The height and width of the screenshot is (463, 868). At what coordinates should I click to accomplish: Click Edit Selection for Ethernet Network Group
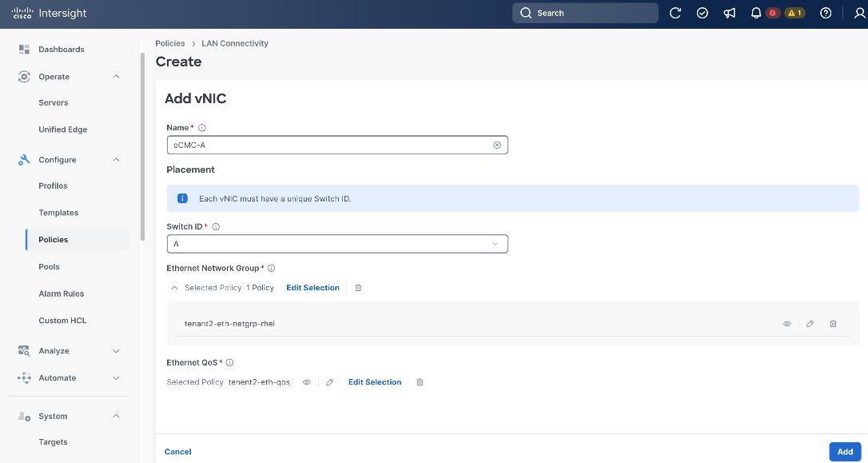(x=313, y=288)
